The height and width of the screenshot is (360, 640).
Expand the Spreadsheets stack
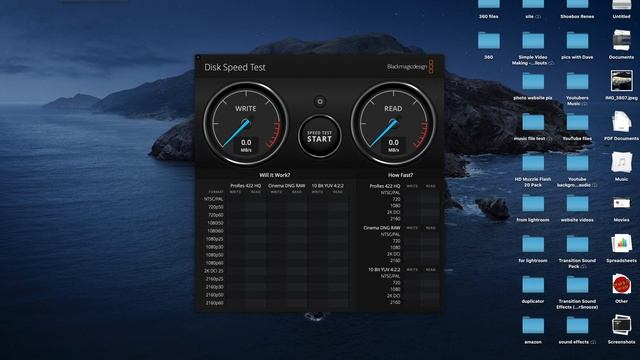tap(621, 244)
